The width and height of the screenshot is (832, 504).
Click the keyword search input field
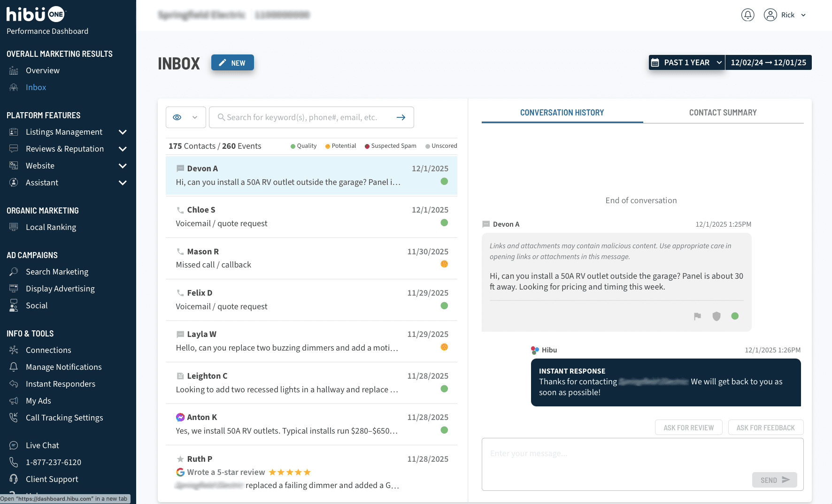[x=302, y=117]
